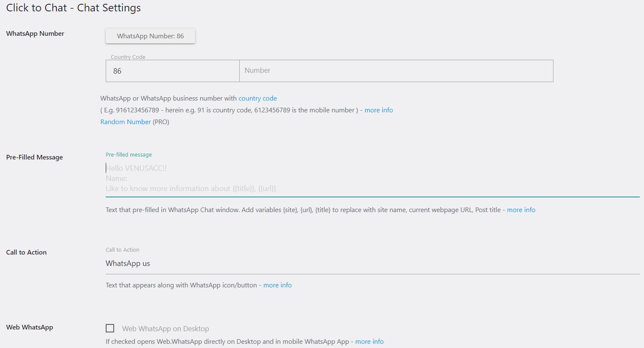The image size is (644, 348).
Task: Focus the Country Code field containing 86
Action: [172, 71]
